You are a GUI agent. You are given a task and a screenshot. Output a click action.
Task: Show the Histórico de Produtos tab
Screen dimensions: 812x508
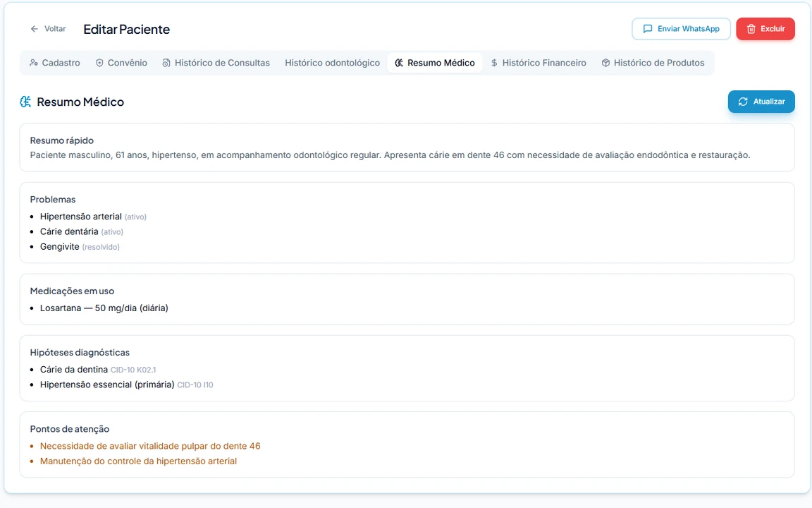653,63
